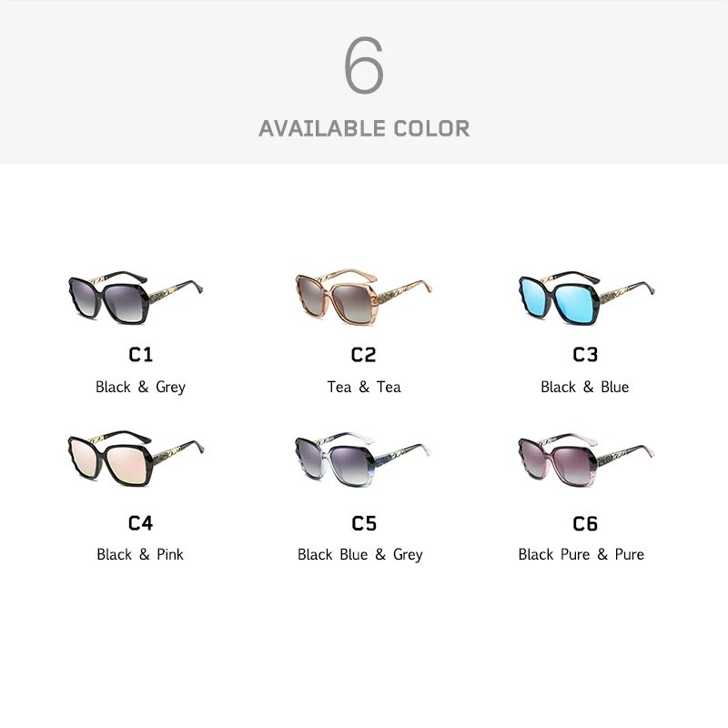The width and height of the screenshot is (728, 728).
Task: Click the large number 6 header
Action: coord(364,65)
